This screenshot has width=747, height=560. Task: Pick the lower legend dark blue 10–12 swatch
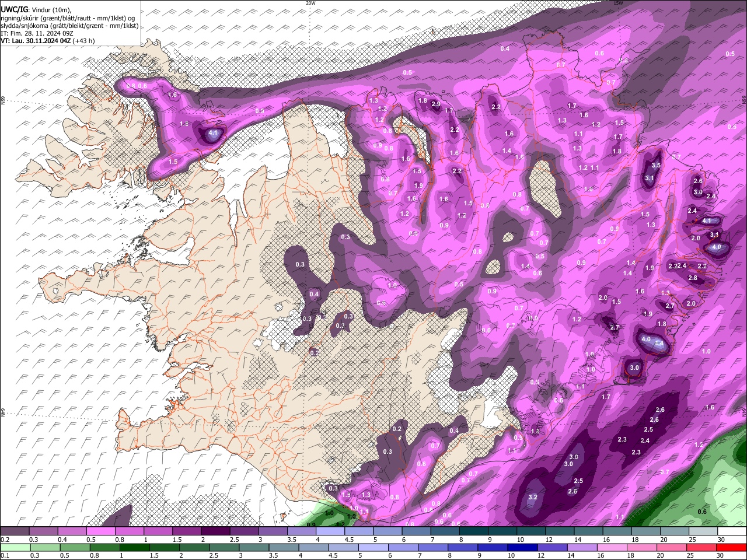point(522,547)
